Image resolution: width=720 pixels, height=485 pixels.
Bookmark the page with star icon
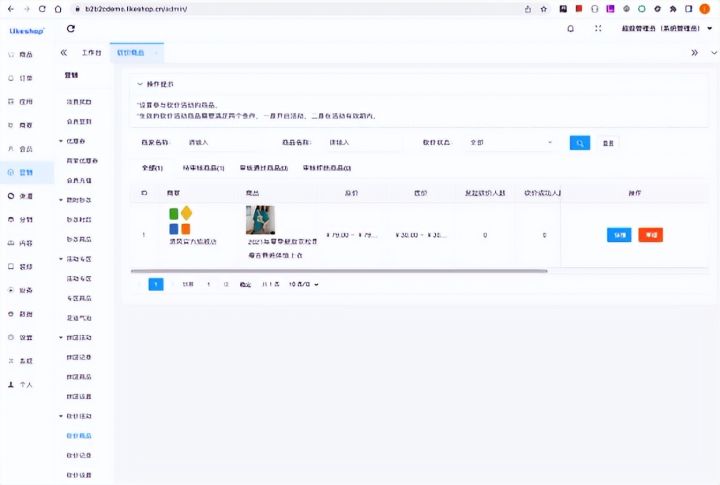tap(544, 9)
